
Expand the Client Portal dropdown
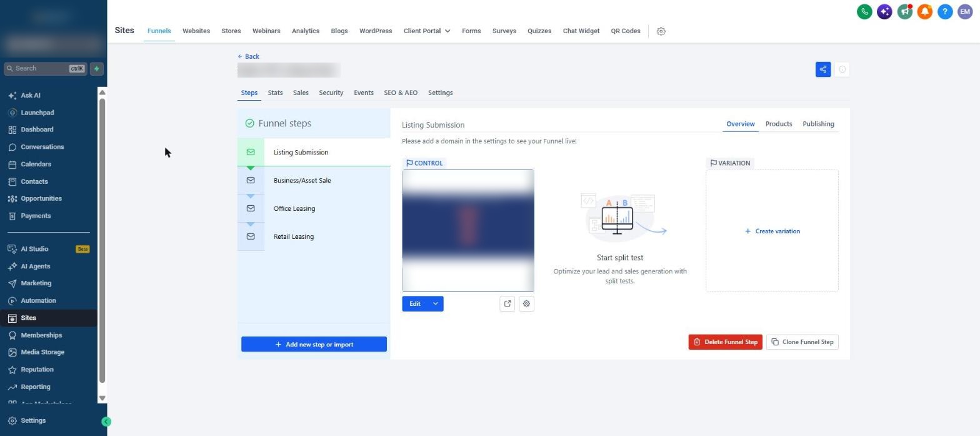pos(427,31)
